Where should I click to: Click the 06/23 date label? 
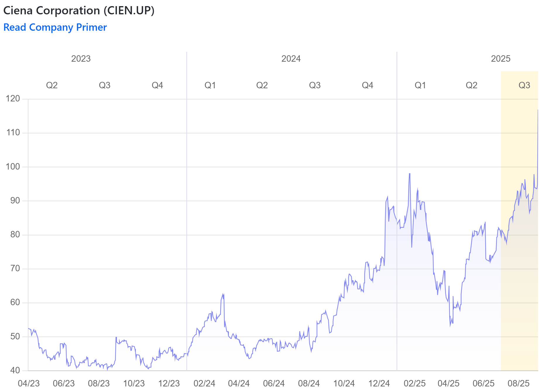click(x=64, y=383)
